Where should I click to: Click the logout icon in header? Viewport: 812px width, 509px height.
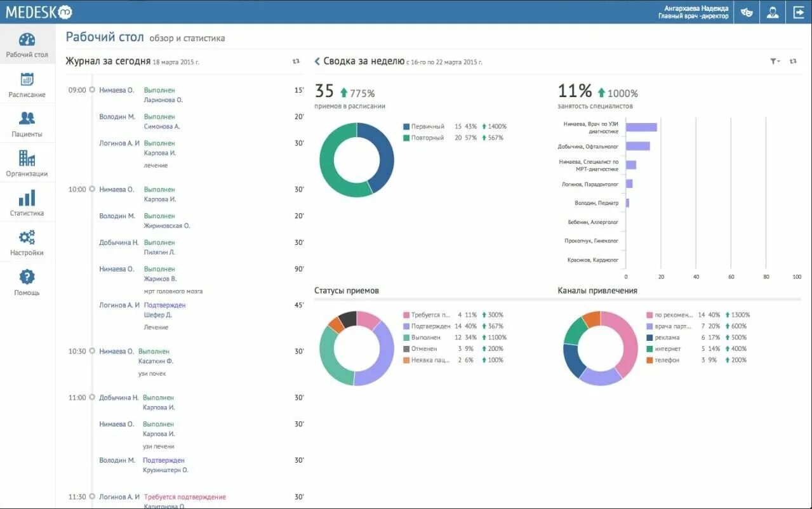tap(799, 12)
